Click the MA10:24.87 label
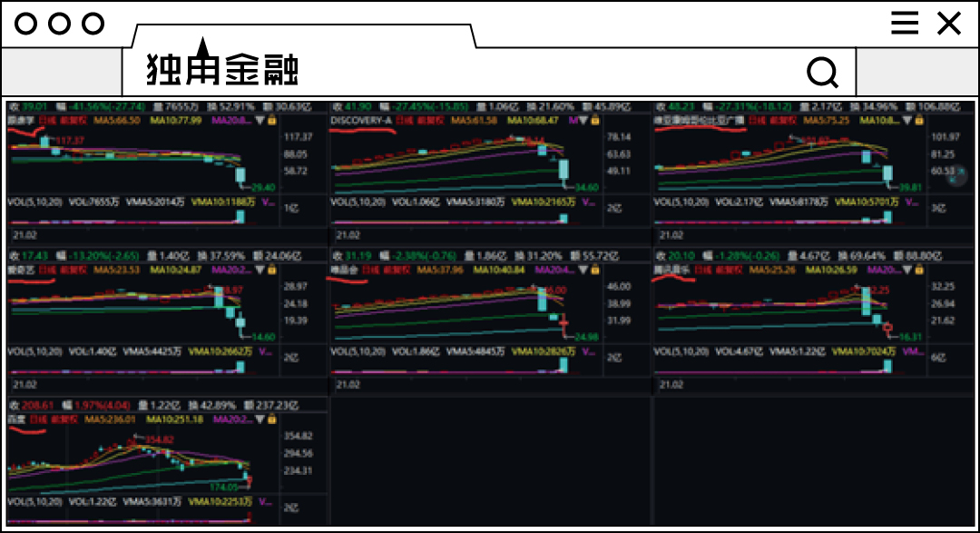 pyautogui.click(x=176, y=270)
